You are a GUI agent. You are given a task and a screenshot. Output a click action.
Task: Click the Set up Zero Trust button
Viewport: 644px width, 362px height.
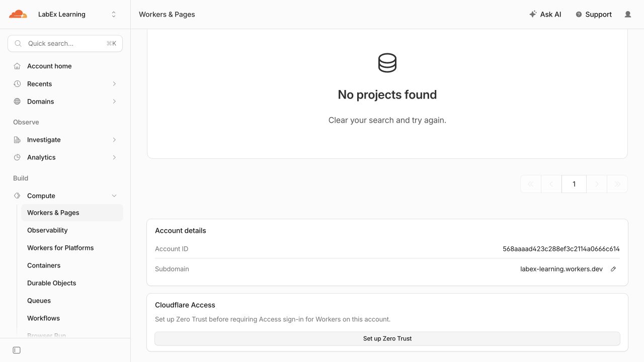(387, 338)
